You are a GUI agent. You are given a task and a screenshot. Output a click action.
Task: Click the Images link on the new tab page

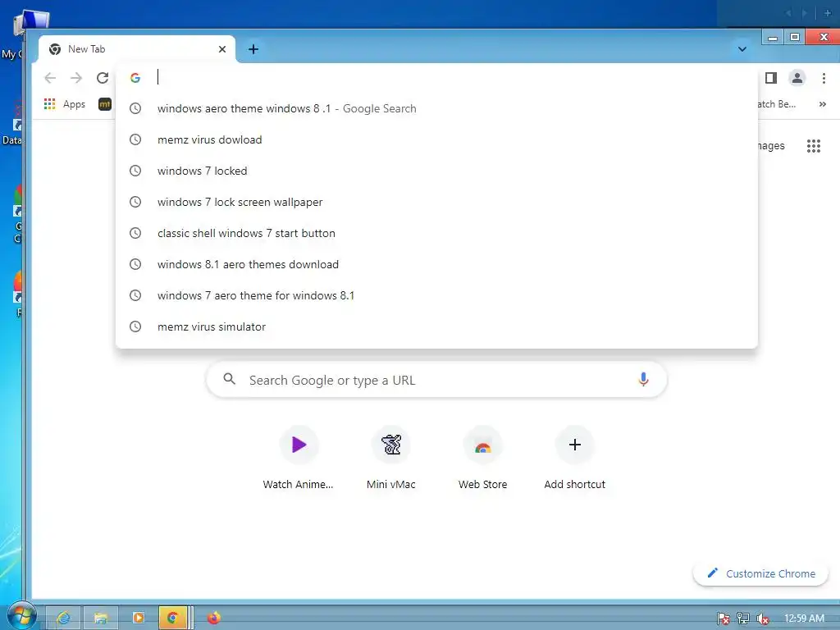(771, 146)
